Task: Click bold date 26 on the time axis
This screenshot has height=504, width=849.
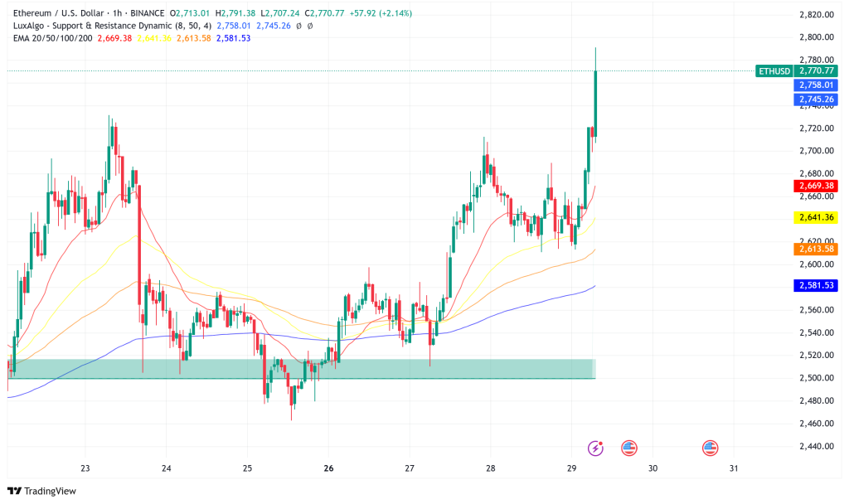Action: (x=328, y=468)
